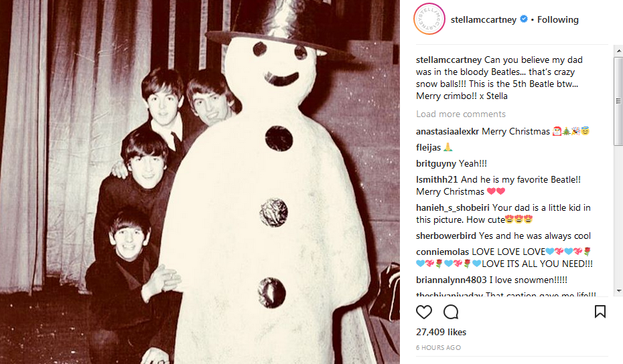Save post with bookmark icon
This screenshot has width=623, height=364.
point(600,312)
